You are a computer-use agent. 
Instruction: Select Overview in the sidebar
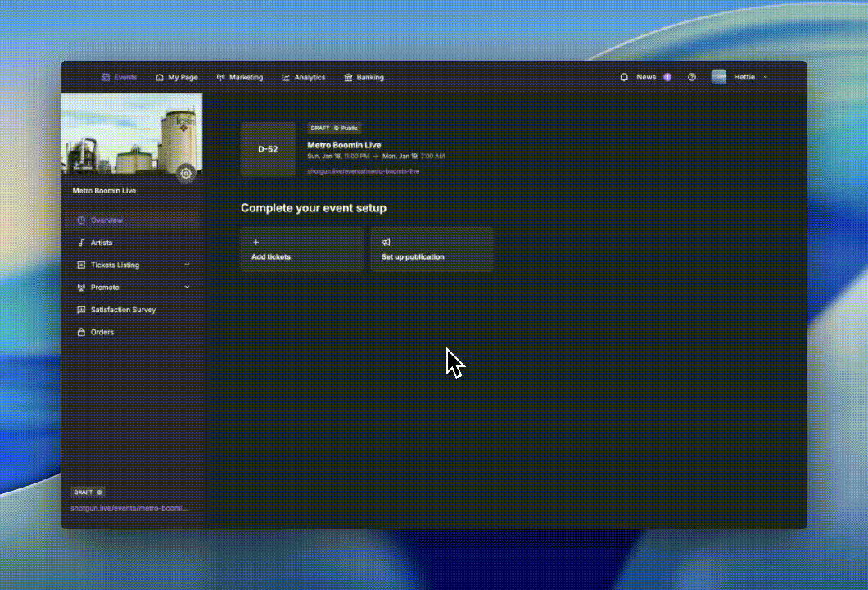point(132,220)
